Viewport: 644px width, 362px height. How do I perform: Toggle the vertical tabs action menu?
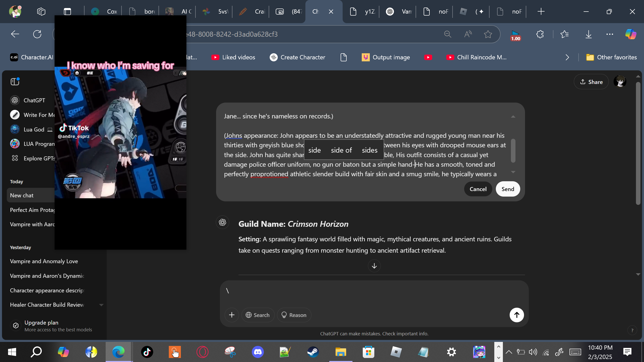(x=67, y=12)
